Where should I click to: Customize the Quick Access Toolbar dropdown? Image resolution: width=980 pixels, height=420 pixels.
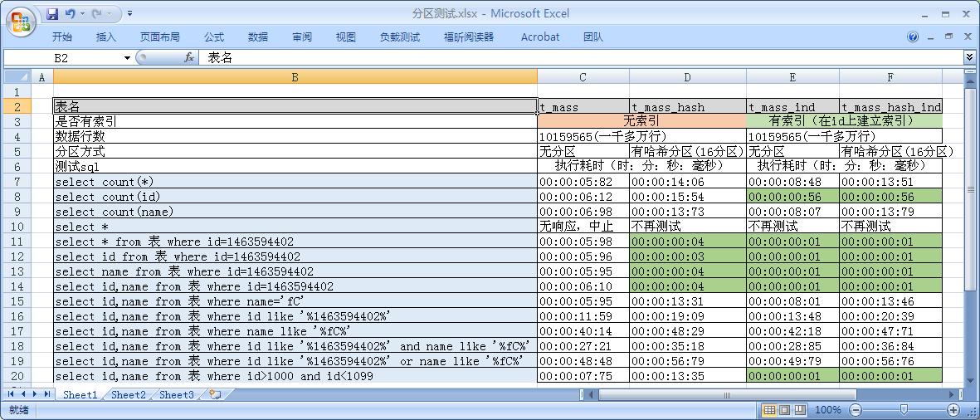coord(129,13)
